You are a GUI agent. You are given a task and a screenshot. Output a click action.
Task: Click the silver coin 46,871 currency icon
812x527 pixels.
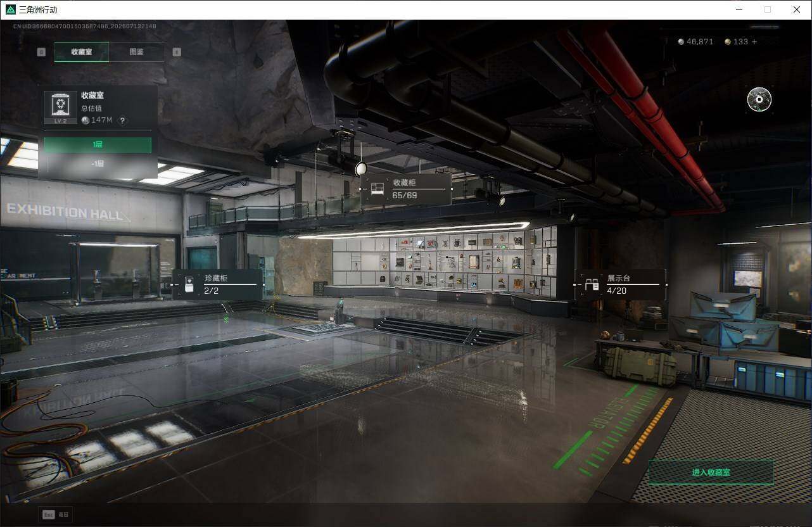tap(681, 42)
